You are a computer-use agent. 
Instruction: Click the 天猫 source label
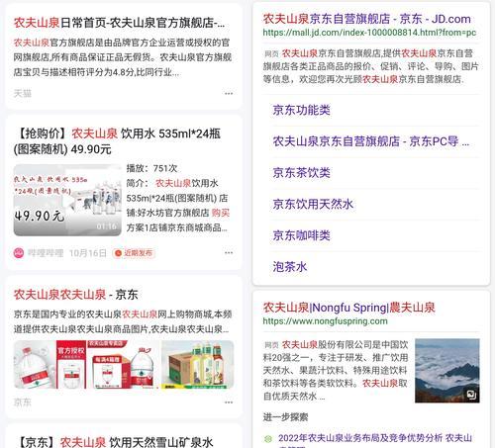click(x=23, y=94)
